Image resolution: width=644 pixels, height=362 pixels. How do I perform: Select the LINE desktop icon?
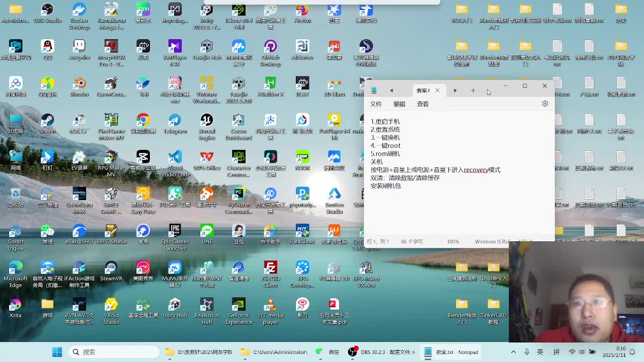pyautogui.click(x=207, y=234)
